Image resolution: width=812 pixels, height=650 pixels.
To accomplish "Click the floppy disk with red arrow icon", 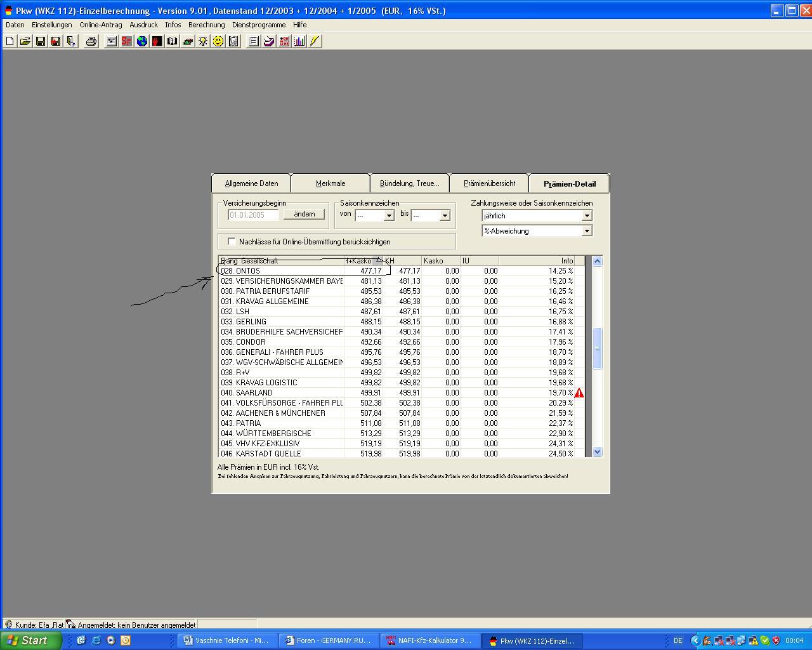I will tap(56, 41).
